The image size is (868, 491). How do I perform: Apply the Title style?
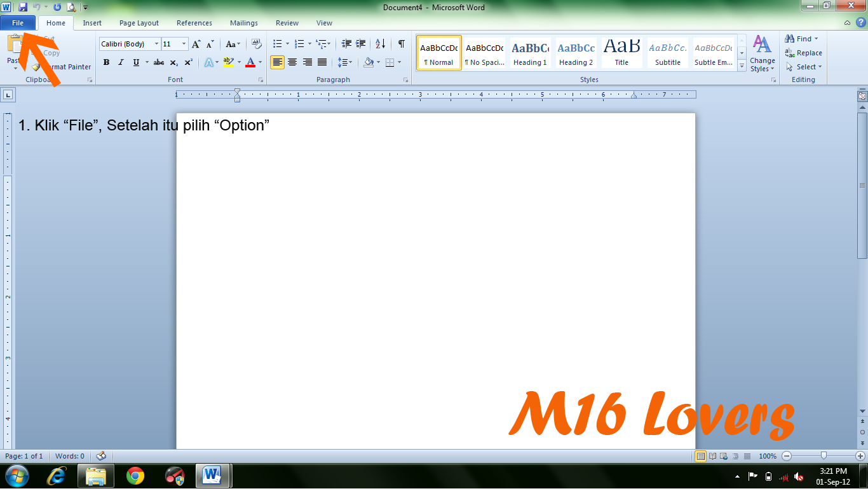(x=621, y=53)
